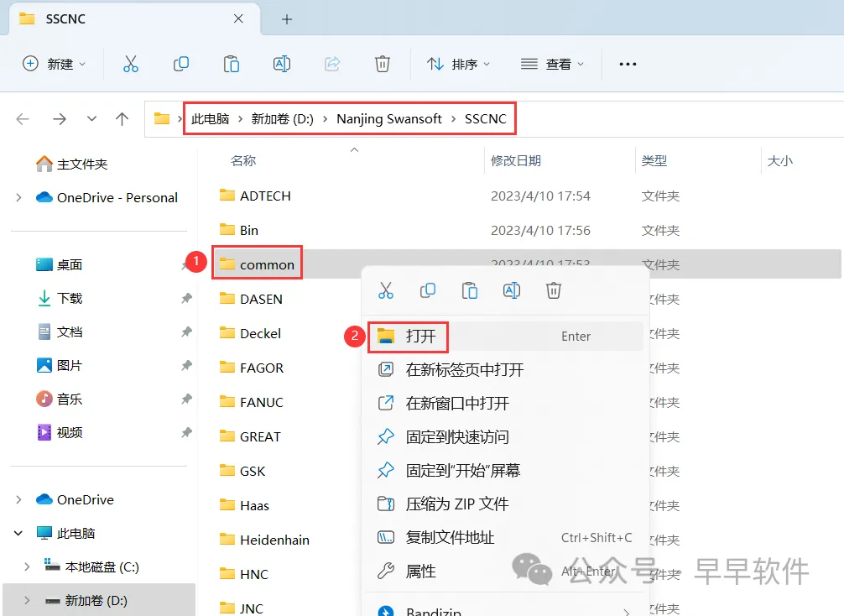Open the 排序 sort dropdown
The width and height of the screenshot is (844, 616).
click(458, 64)
